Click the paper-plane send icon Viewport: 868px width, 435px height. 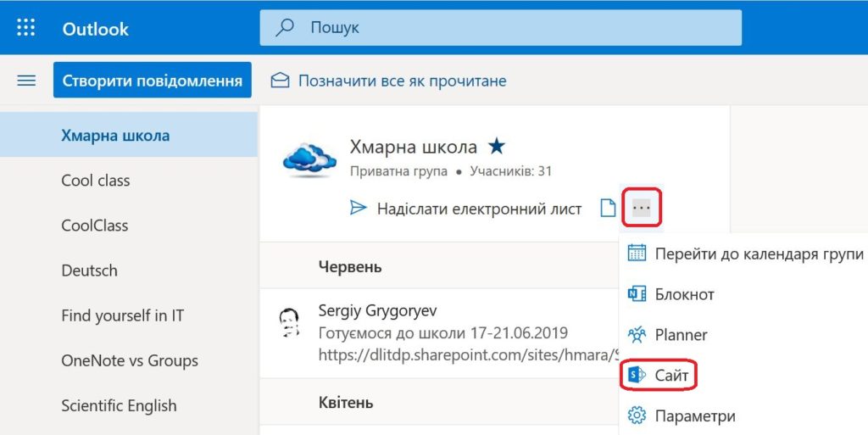click(x=359, y=208)
